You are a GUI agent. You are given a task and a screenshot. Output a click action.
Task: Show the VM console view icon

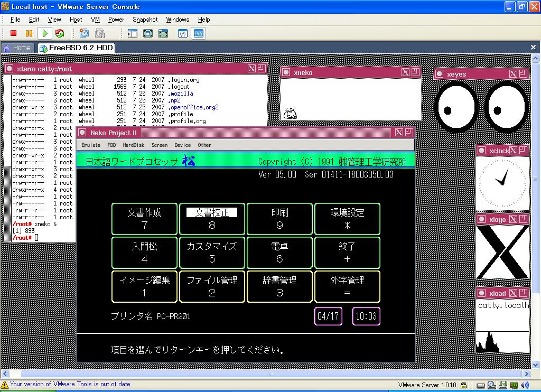pyautogui.click(x=199, y=33)
